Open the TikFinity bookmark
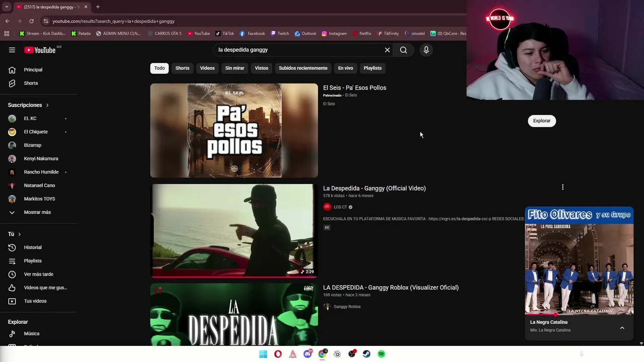The height and width of the screenshot is (362, 644). point(387,34)
